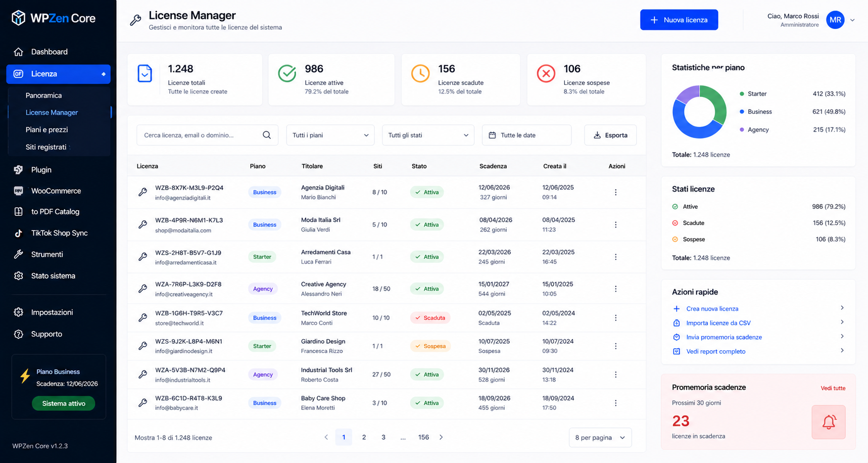
Task: Open three-dot actions menu for WZB-8X7K-M3L9-P2Q4
Action: point(615,192)
